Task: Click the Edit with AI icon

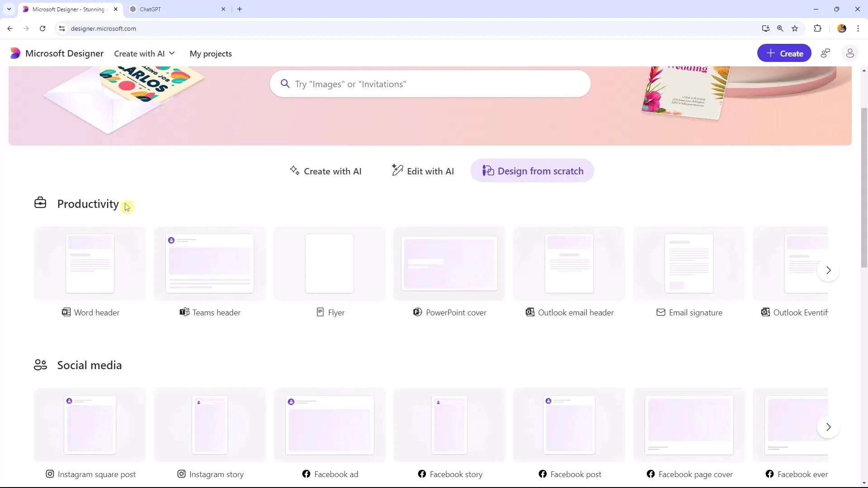Action: pos(396,171)
